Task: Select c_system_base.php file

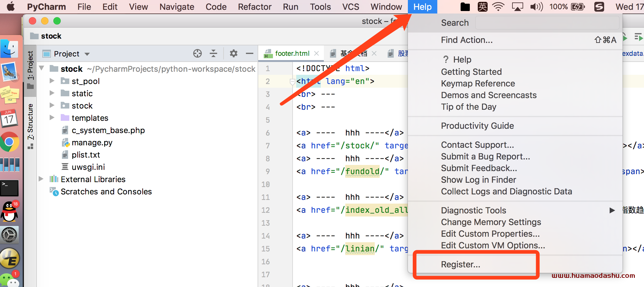Action: point(108,130)
